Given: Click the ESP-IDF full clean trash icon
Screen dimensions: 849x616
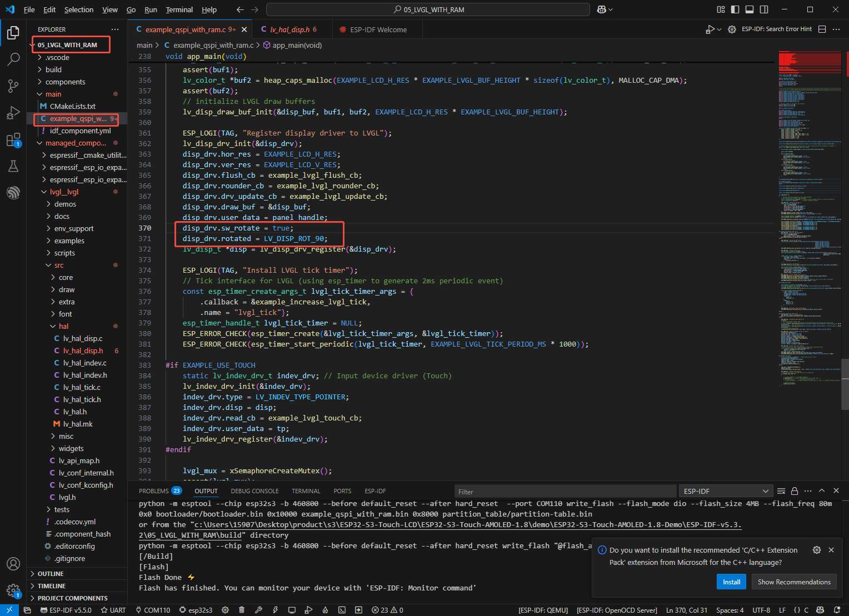Looking at the screenshot, I should (242, 610).
